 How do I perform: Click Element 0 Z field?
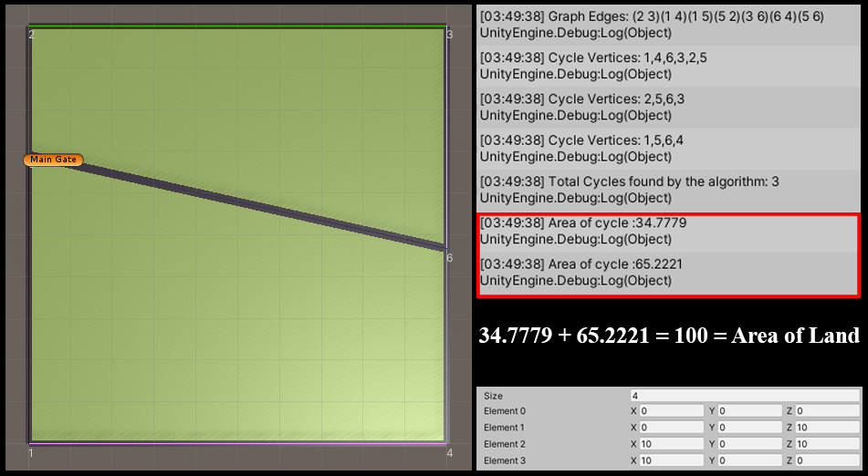828,410
